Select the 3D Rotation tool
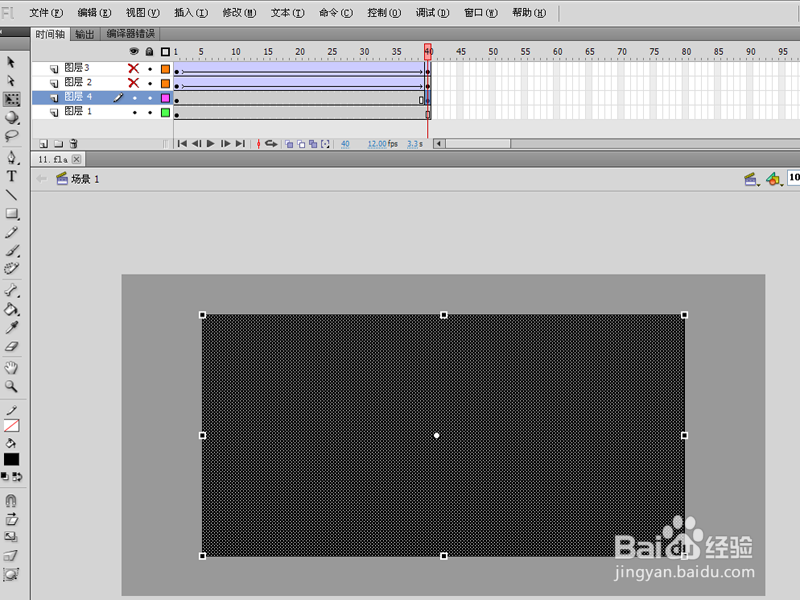Image resolution: width=800 pixels, height=600 pixels. tap(11, 118)
